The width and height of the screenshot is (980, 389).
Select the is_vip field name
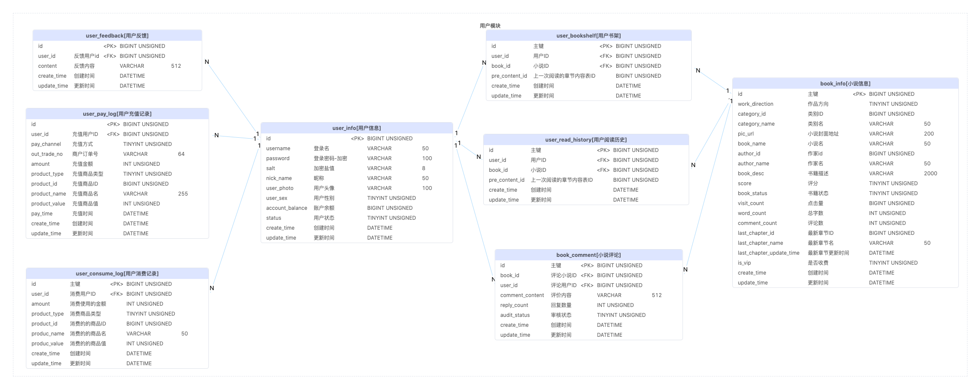tap(744, 263)
